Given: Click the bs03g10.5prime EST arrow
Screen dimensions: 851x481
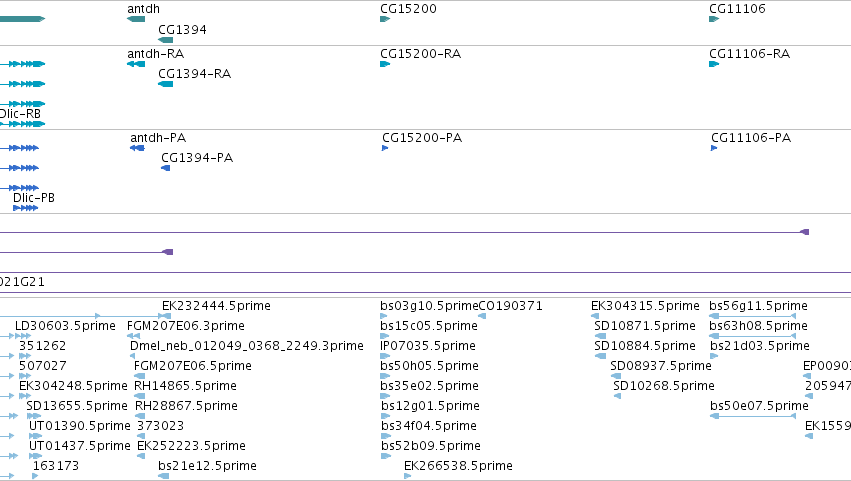Looking at the screenshot, I should (384, 316).
